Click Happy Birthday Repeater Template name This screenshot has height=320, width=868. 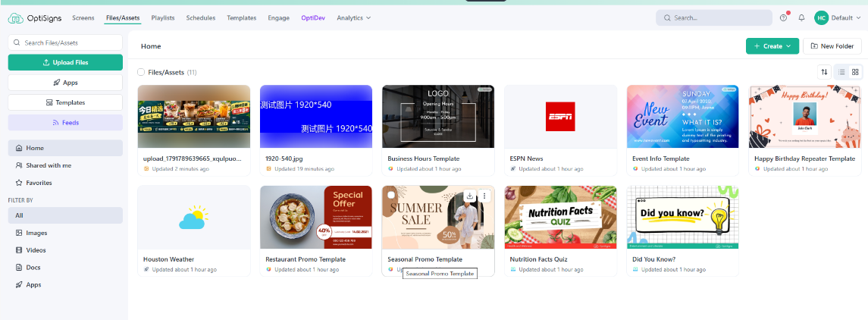(x=804, y=158)
